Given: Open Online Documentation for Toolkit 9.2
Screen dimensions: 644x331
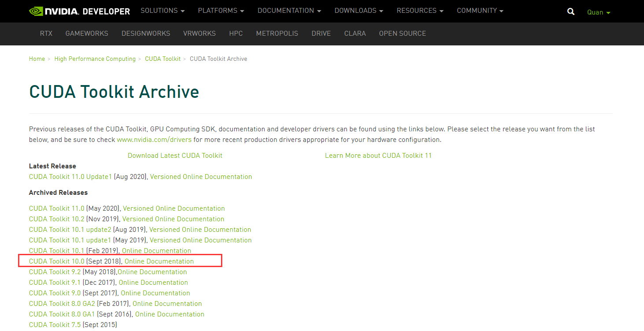Looking at the screenshot, I should point(152,272).
